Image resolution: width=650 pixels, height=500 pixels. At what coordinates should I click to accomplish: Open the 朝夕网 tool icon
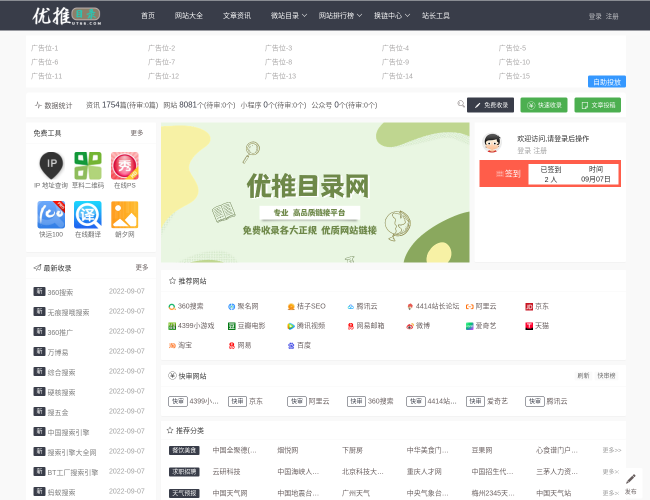pos(125,215)
